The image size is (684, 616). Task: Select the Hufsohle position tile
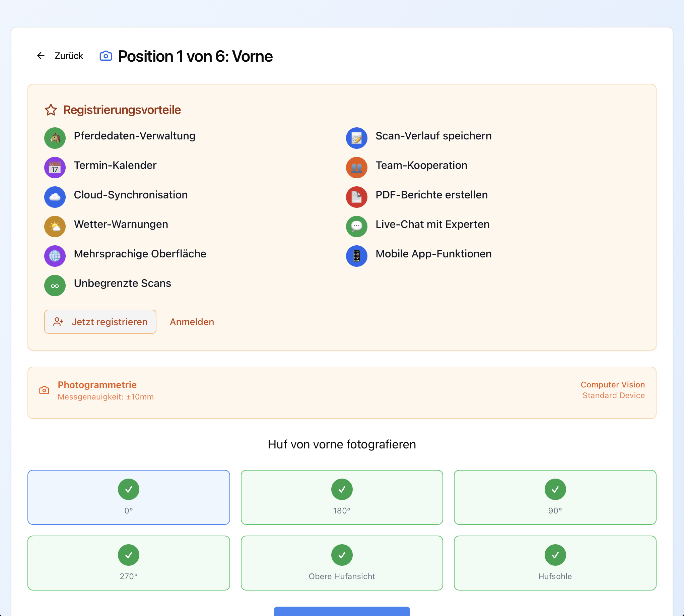click(x=555, y=563)
